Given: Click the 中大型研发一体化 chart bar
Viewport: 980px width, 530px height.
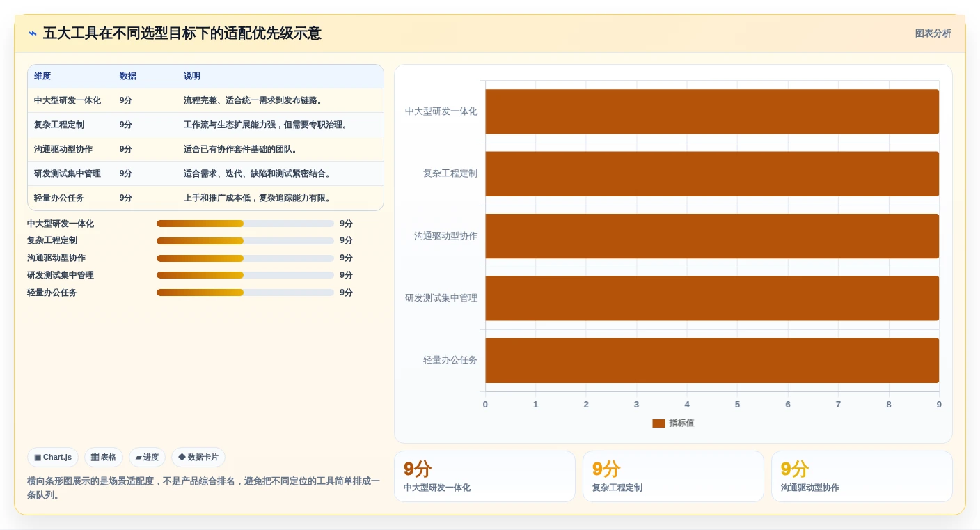Looking at the screenshot, I should tap(712, 111).
